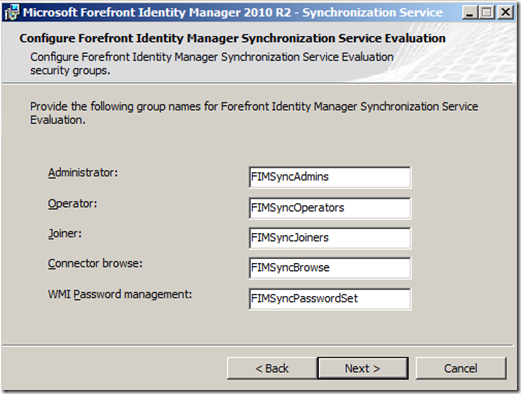Select the Joiner group input box

click(x=330, y=238)
